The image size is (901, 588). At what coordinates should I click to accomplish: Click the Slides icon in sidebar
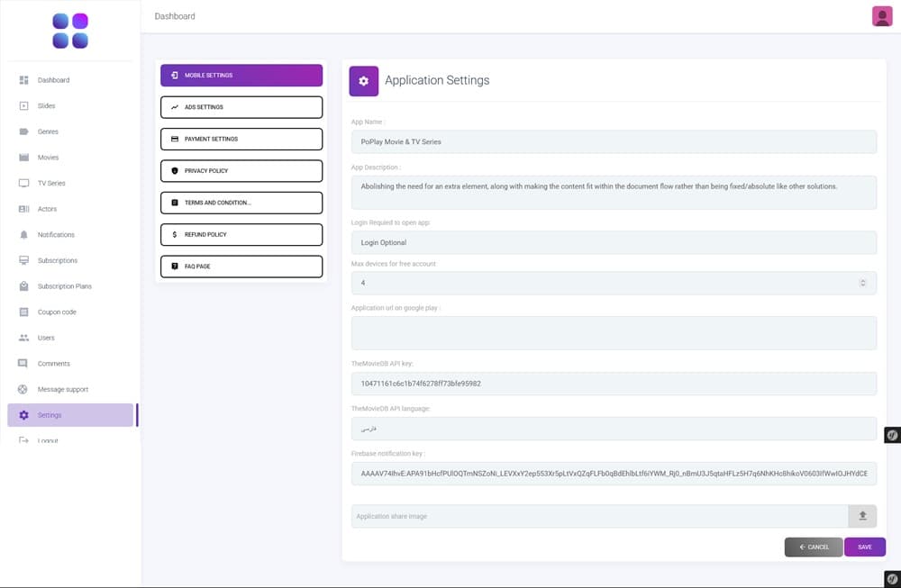(x=24, y=106)
